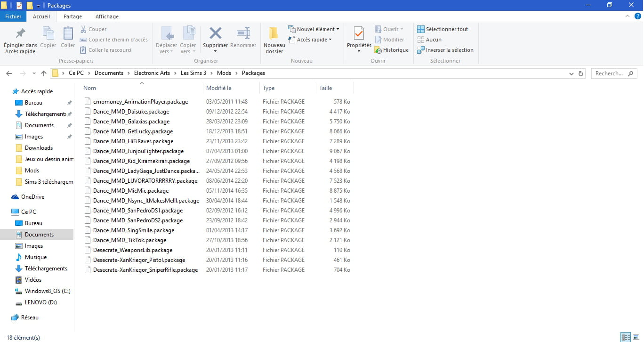Click the help question mark icon
Viewport: 644px width, 342px height.
tap(638, 16)
